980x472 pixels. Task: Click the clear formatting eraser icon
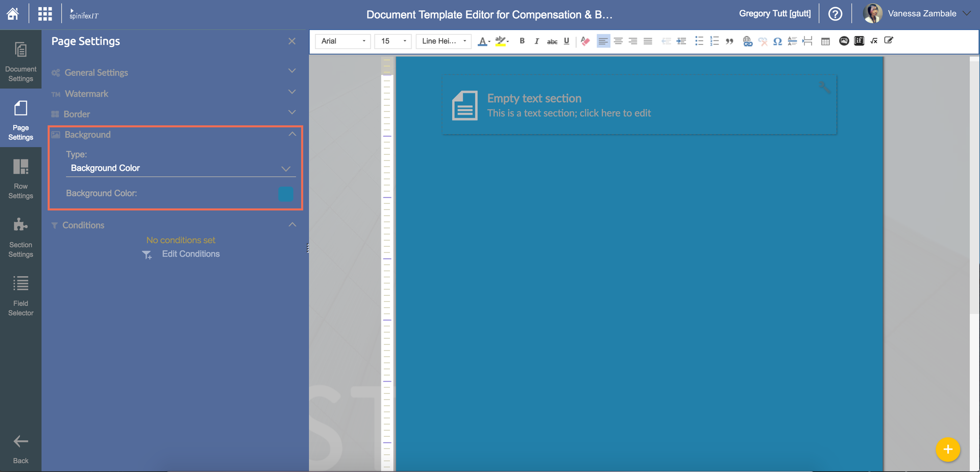pyautogui.click(x=585, y=41)
